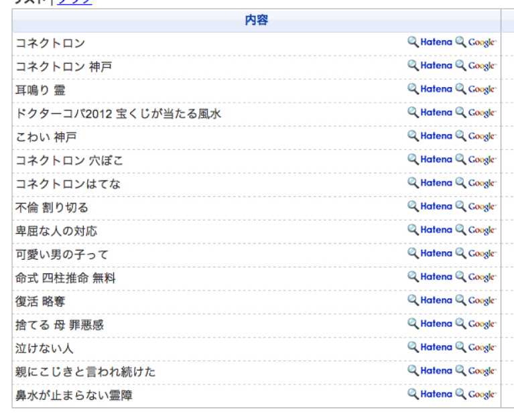
Task: Hatena search for 復活 略奪
Action: pos(430,300)
